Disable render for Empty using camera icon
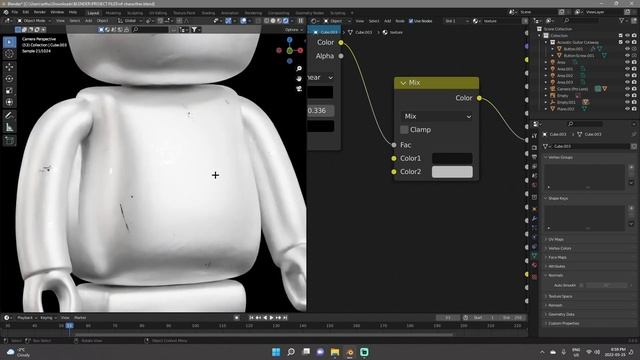The image size is (640, 360). point(634,96)
